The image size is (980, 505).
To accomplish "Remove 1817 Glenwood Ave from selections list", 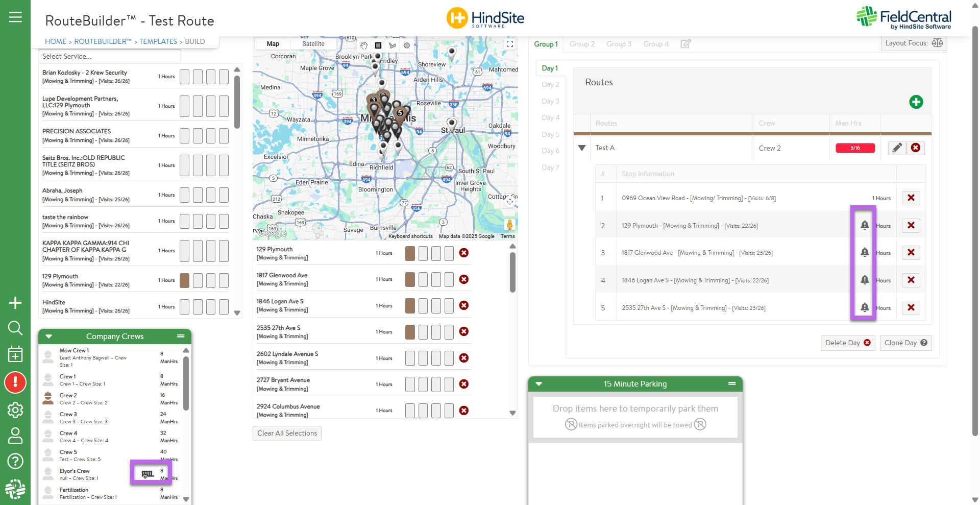I will click(x=463, y=279).
